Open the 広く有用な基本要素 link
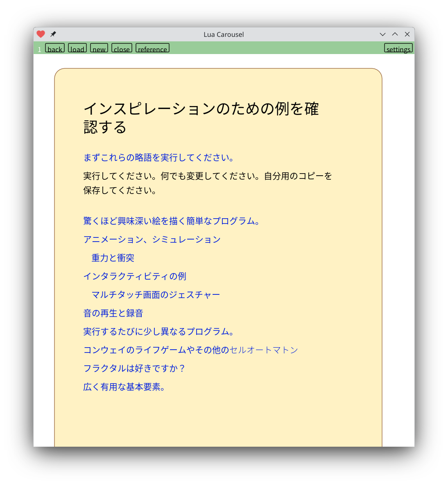 124,387
